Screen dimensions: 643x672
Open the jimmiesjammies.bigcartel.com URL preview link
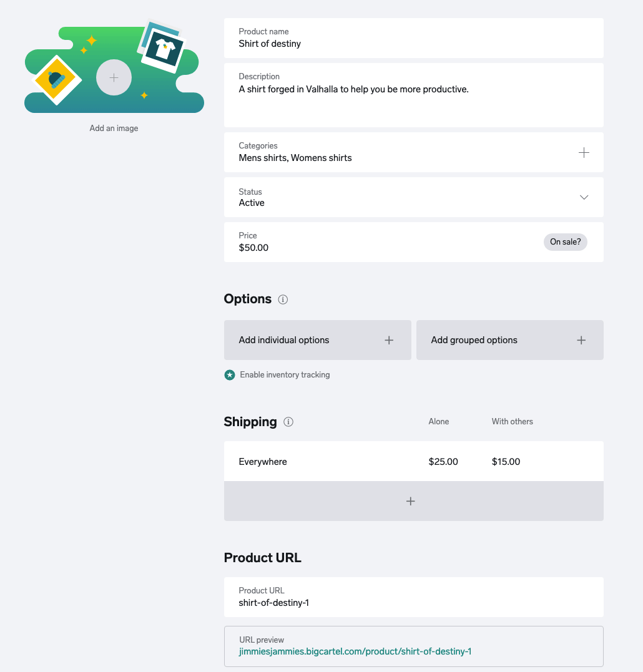coord(355,651)
